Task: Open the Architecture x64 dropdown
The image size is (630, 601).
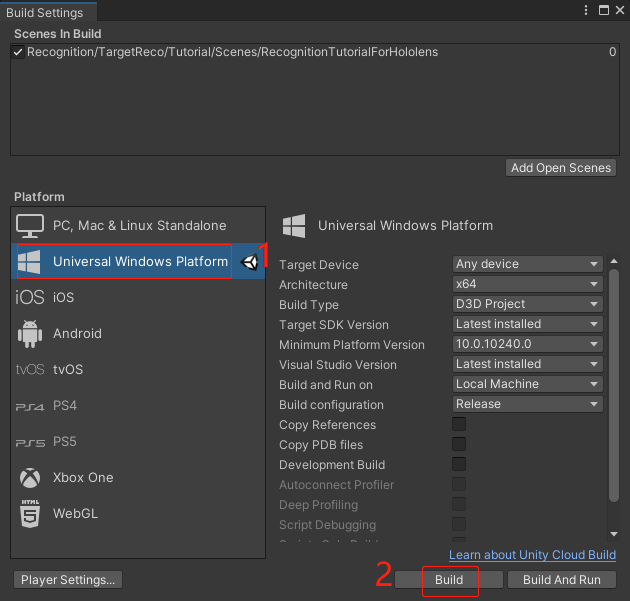Action: [x=528, y=284]
